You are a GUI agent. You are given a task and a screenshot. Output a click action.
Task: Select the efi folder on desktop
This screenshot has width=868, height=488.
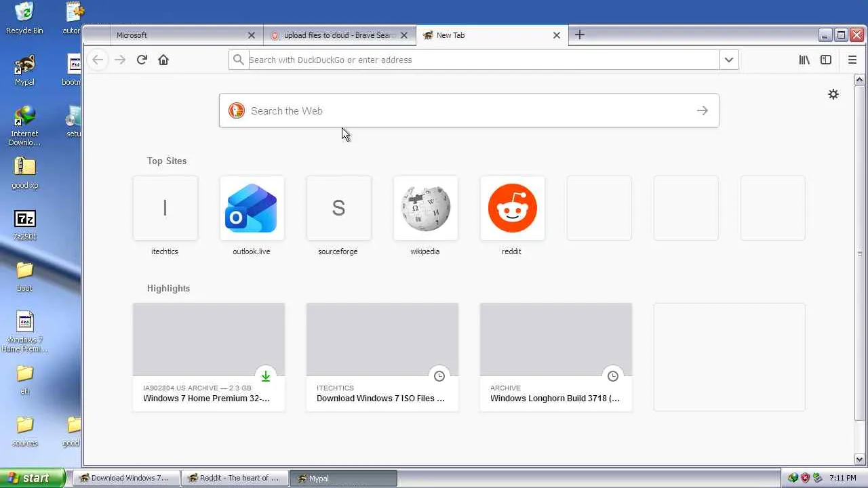pos(24,380)
